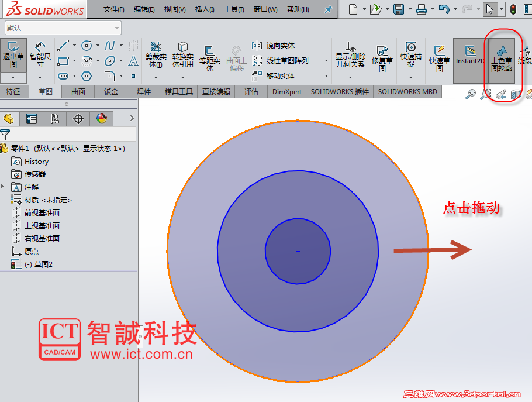Click the Save toolbar icon
This screenshot has height=402, width=532.
(399, 9)
